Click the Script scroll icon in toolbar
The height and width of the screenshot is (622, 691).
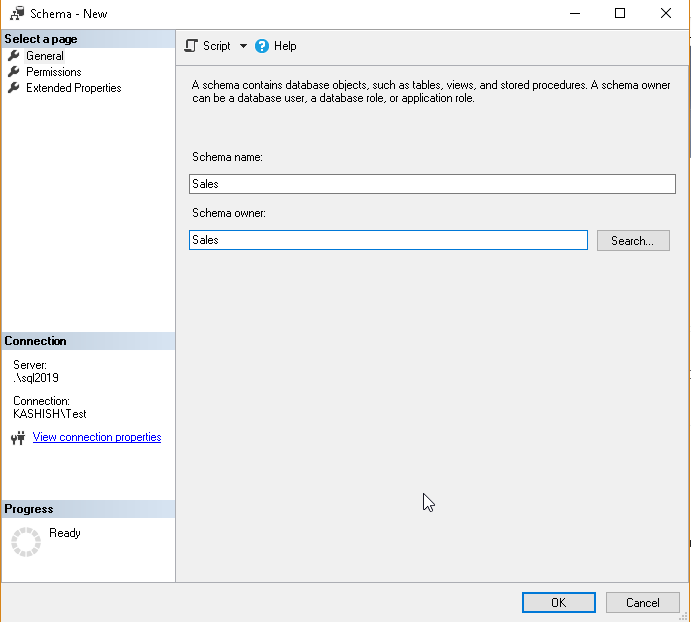[192, 46]
